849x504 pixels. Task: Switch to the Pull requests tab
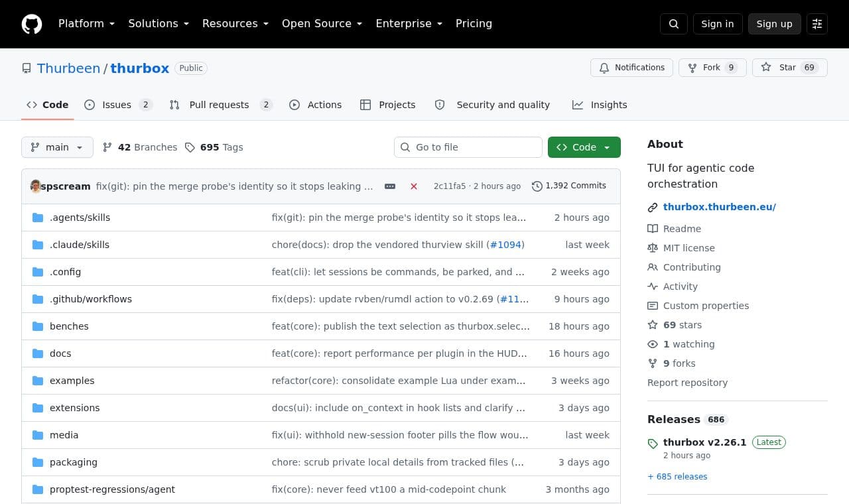[x=221, y=105]
